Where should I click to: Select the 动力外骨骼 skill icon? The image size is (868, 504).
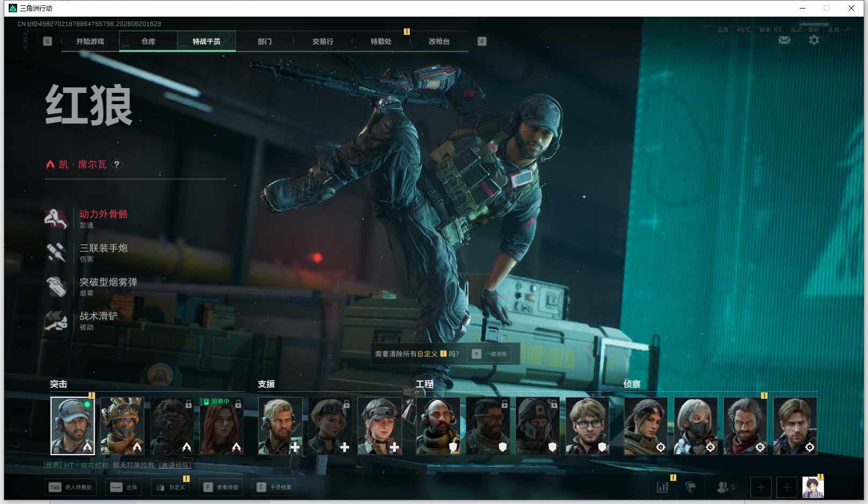tap(56, 218)
